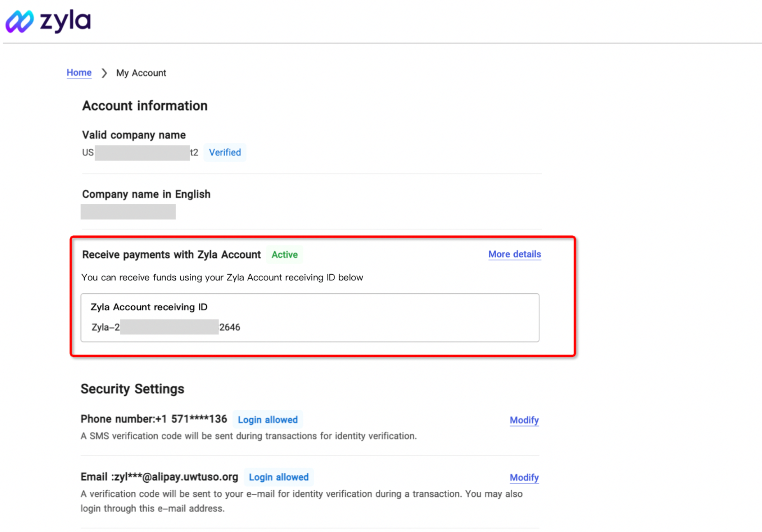Image resolution: width=762 pixels, height=532 pixels.
Task: Click the Receive payments with Zyla Account heading
Action: [171, 255]
